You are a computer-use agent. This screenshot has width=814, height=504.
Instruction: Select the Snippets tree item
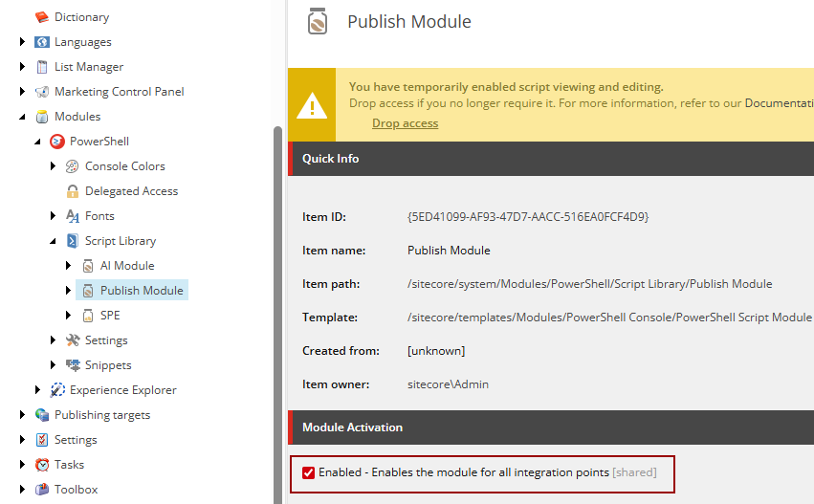[108, 365]
